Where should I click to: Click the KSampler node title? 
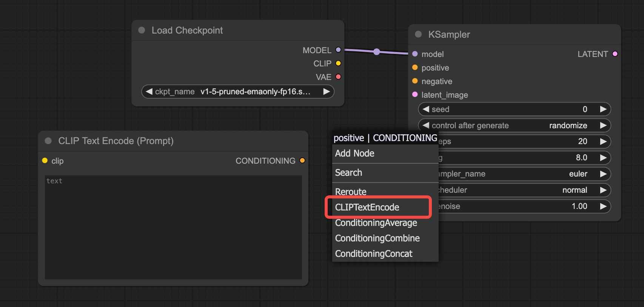coord(449,34)
